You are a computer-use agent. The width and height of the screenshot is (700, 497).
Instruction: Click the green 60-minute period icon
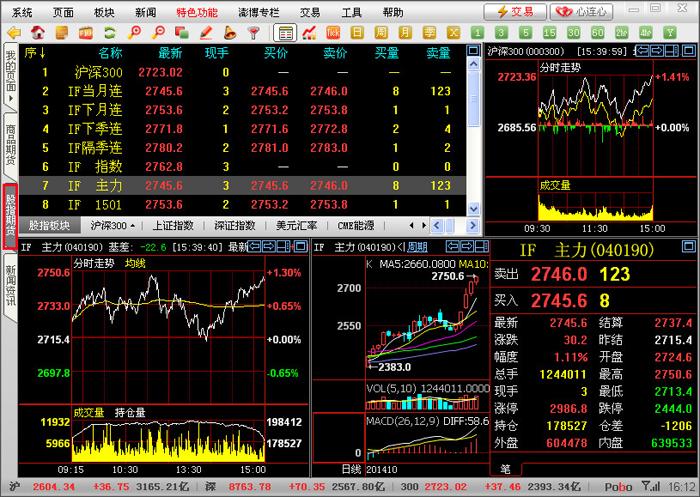598,33
